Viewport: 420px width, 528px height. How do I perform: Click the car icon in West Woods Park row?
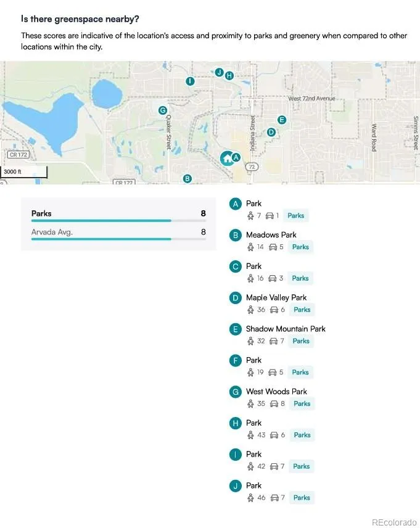[274, 403]
